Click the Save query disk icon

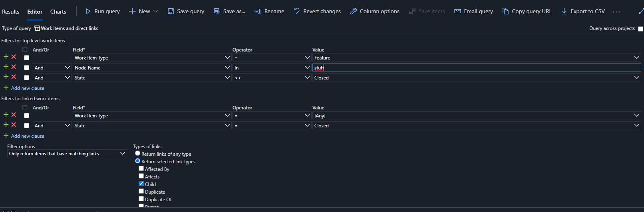point(171,11)
